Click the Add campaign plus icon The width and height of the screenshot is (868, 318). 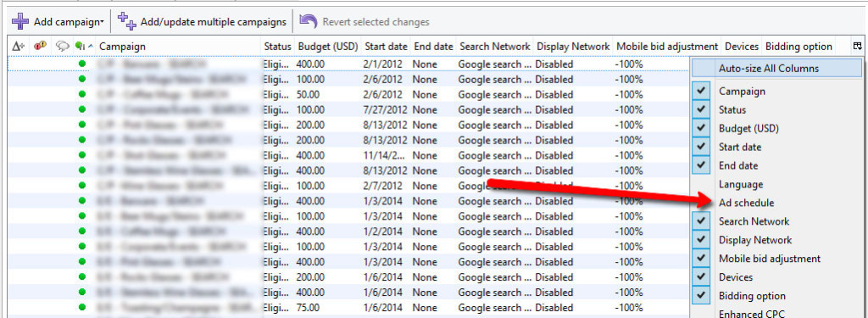[20, 21]
